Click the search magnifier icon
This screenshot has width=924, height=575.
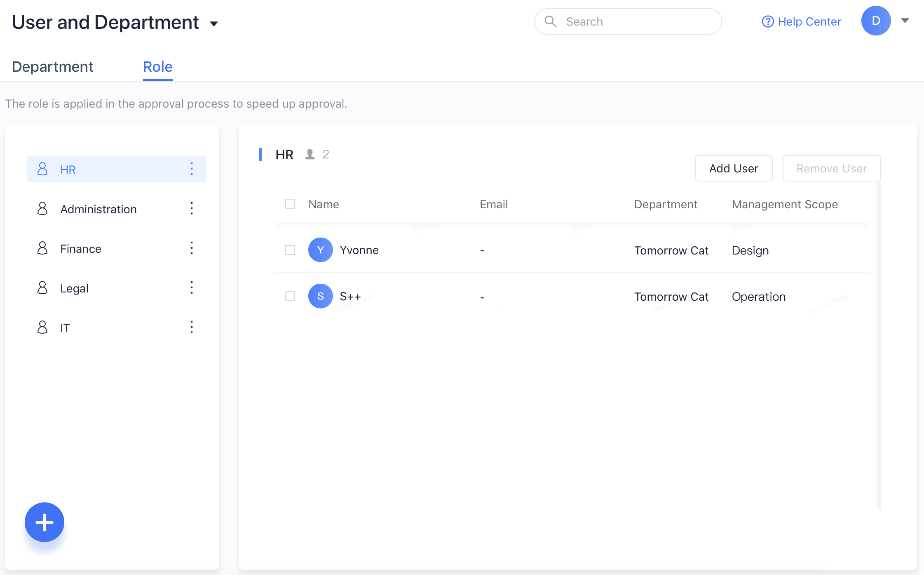pyautogui.click(x=550, y=21)
